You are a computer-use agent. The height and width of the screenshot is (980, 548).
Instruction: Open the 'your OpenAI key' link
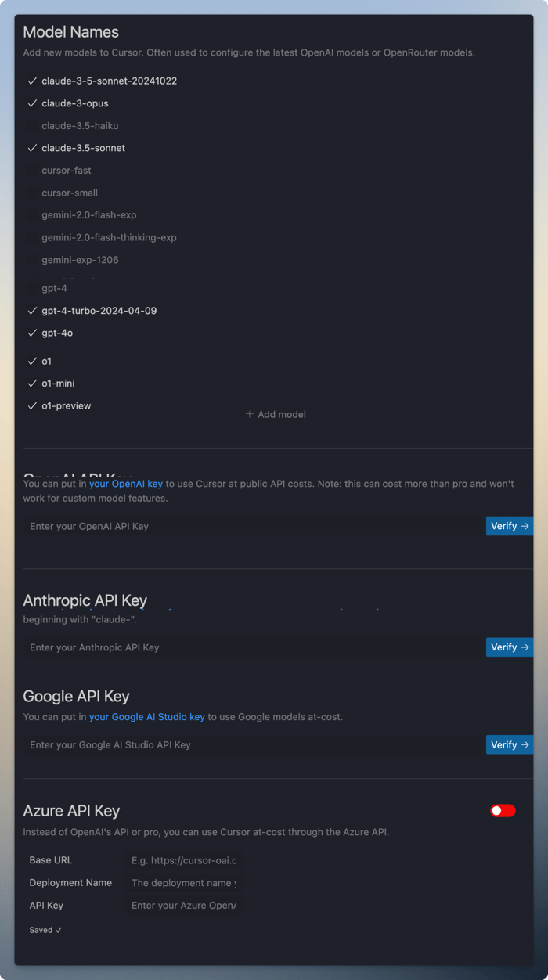coord(126,484)
